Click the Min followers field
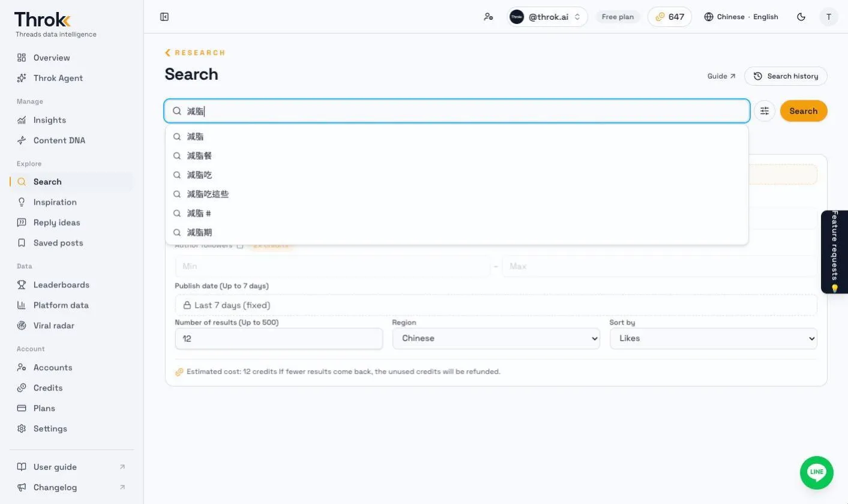848x504 pixels. pyautogui.click(x=332, y=266)
